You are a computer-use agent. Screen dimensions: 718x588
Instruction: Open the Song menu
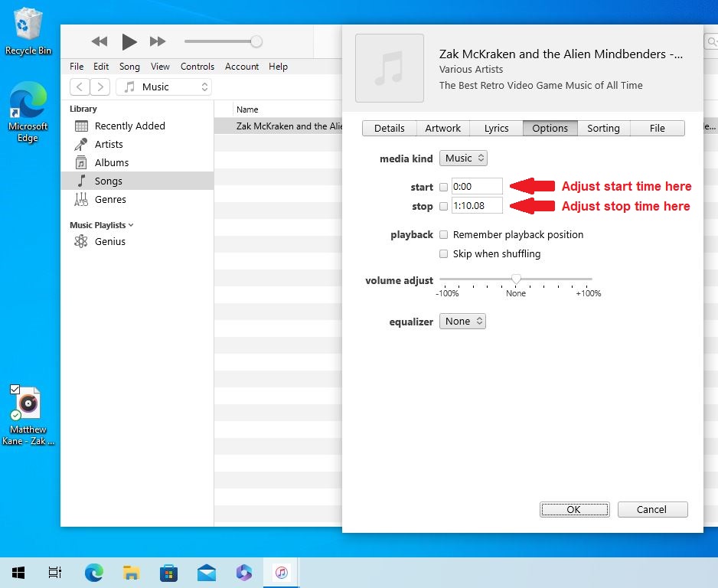coord(129,67)
